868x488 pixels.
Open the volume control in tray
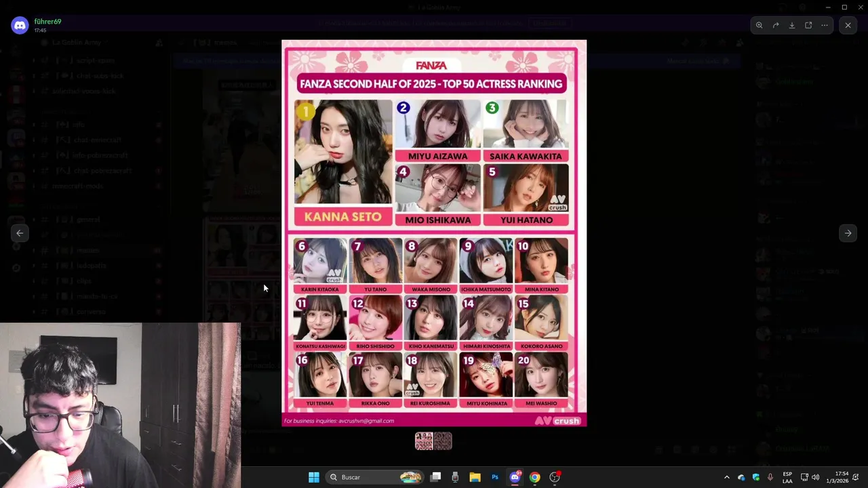click(816, 477)
